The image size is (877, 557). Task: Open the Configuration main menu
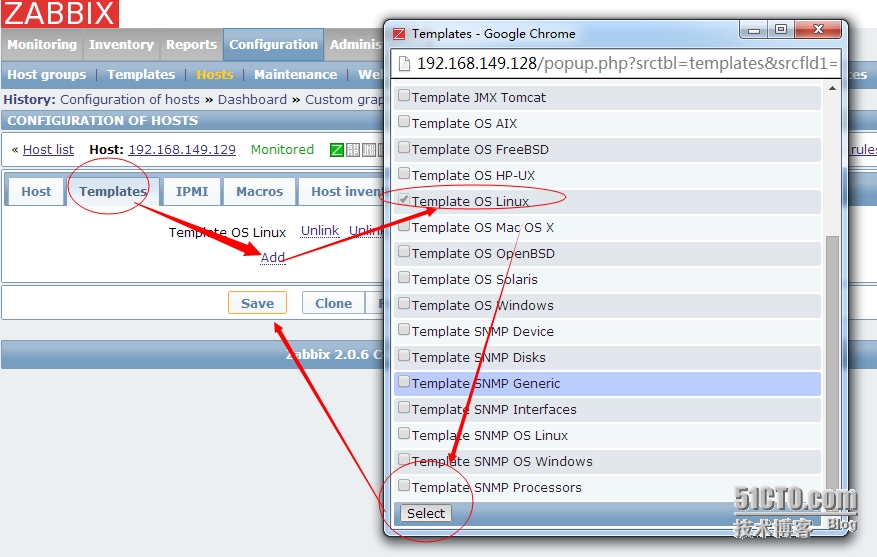[x=274, y=45]
